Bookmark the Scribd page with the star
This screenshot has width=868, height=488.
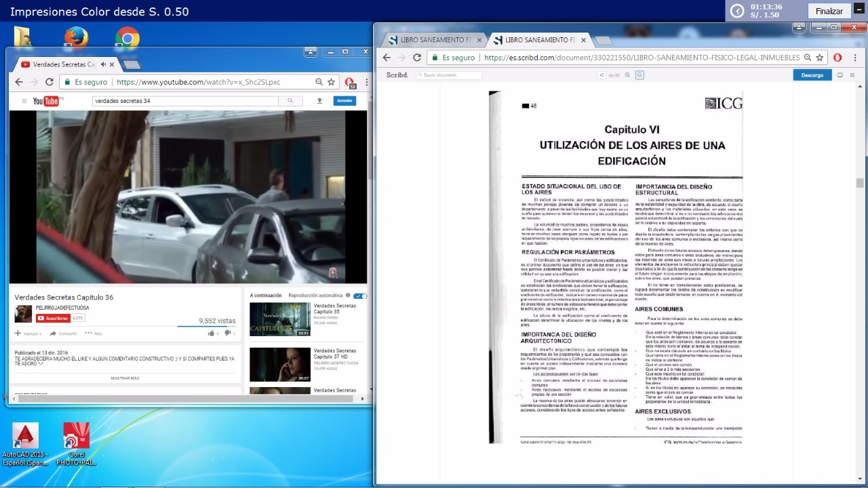pyautogui.click(x=819, y=58)
